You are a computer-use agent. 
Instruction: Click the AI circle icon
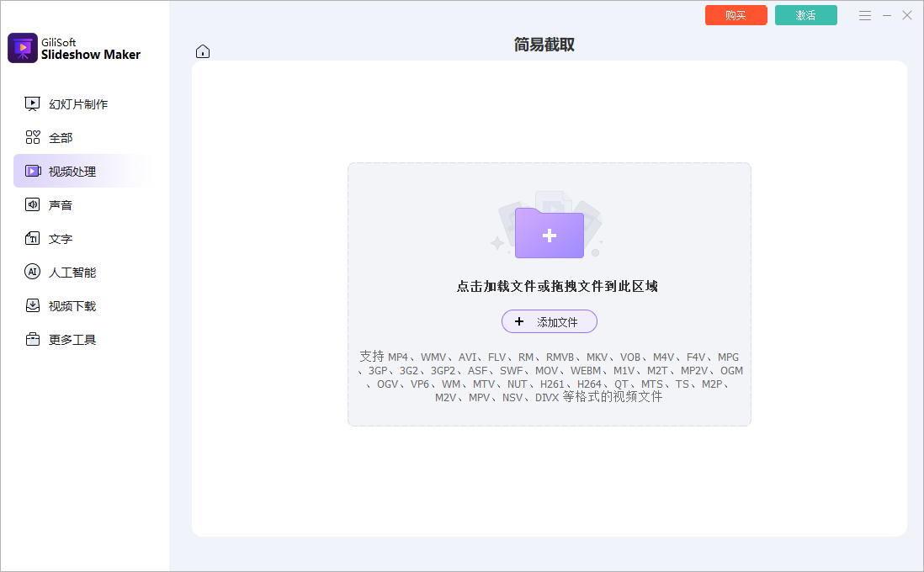33,273
